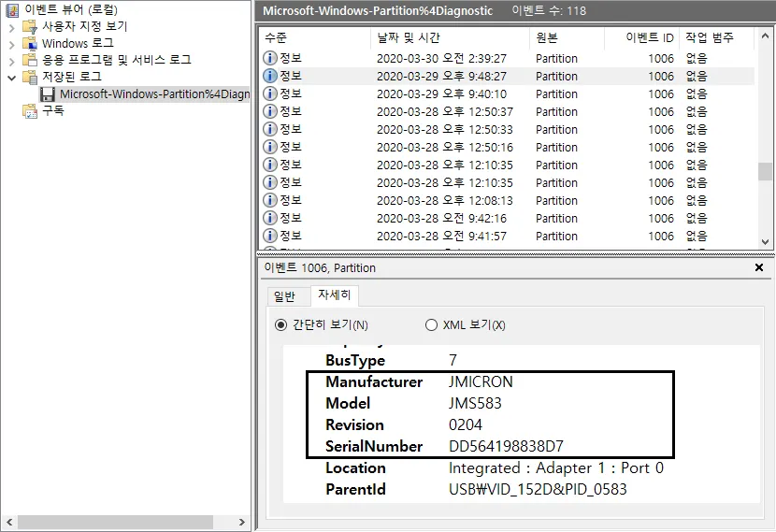Click info icon of the 12:50:16 event
The image size is (776, 532).
coord(269,147)
